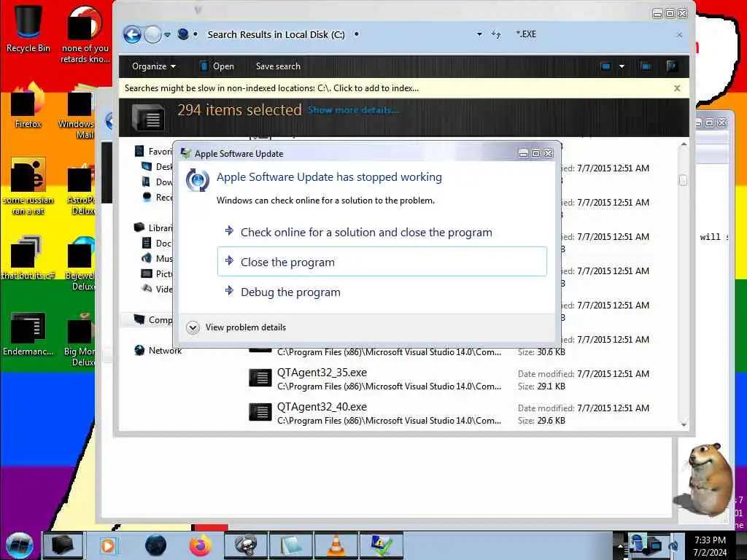Open recent locations dropdown next to Forward
747x560 pixels.
coord(167,35)
